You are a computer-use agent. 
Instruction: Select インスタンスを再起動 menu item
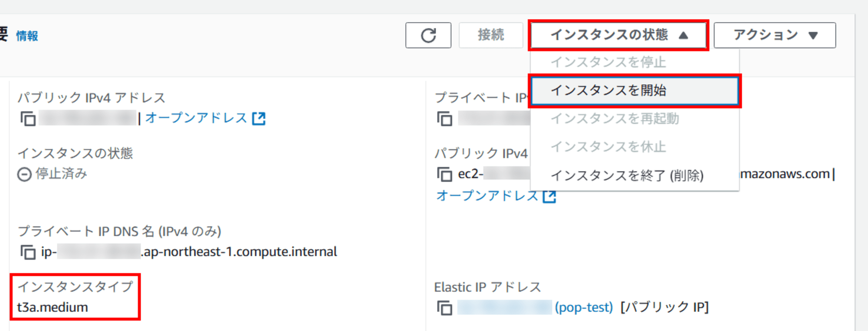pos(635,119)
